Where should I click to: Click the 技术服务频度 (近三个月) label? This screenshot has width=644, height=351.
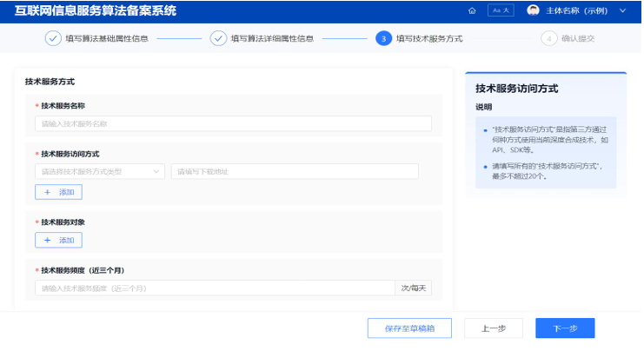[83, 270]
